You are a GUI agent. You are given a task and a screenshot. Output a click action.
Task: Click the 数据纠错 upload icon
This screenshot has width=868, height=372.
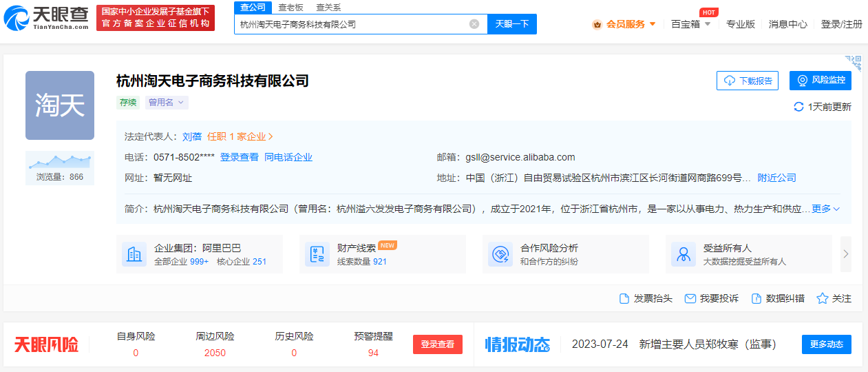756,298
